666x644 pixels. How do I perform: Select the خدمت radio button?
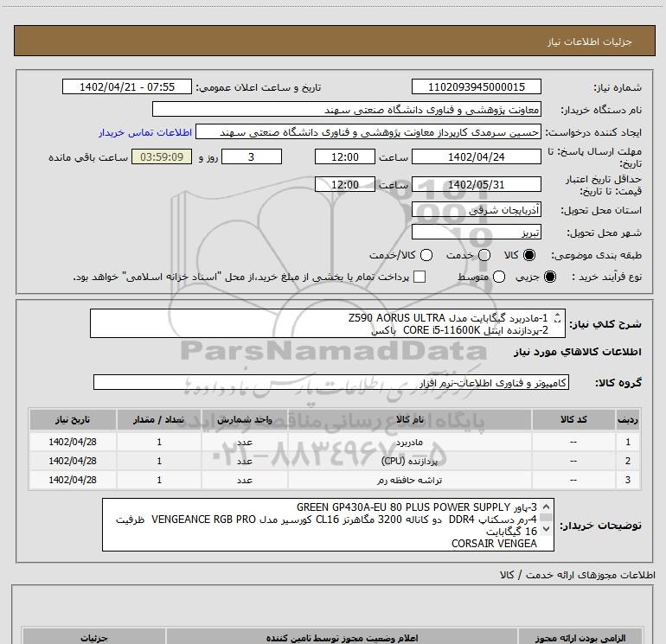pos(484,255)
